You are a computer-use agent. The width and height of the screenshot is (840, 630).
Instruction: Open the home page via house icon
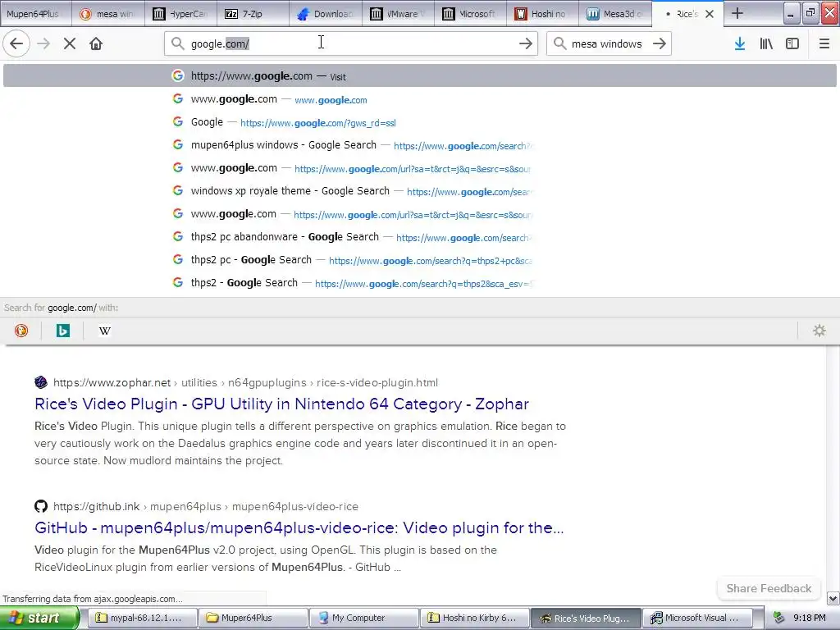96,44
